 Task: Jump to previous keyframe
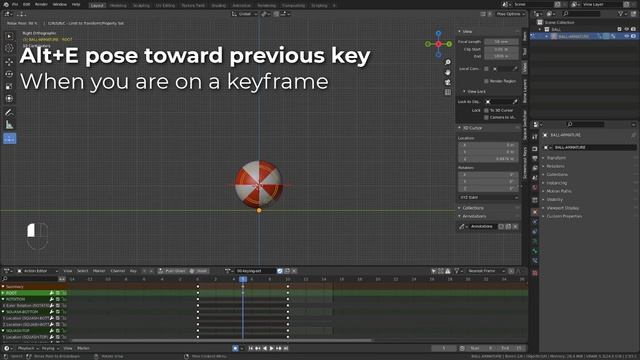click(258, 348)
